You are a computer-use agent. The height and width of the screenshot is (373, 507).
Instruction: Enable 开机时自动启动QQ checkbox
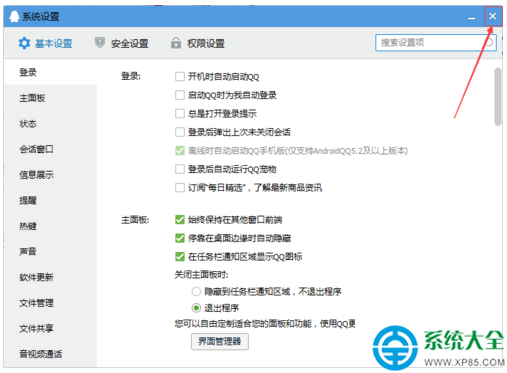click(180, 77)
